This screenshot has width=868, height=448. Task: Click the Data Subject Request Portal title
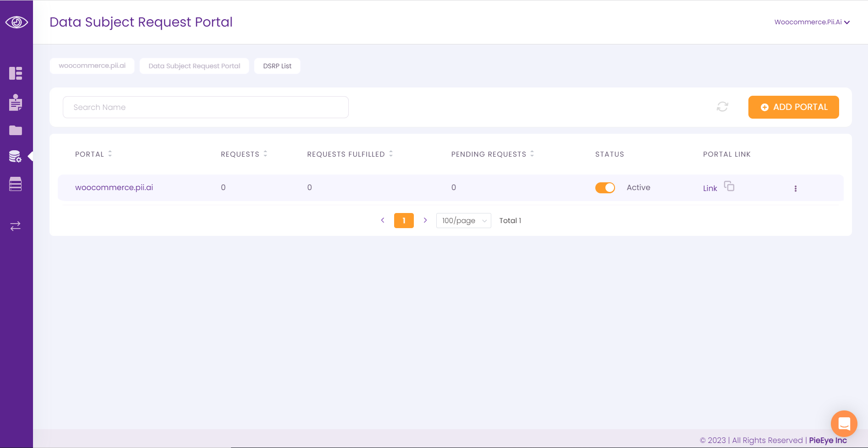[x=141, y=22]
